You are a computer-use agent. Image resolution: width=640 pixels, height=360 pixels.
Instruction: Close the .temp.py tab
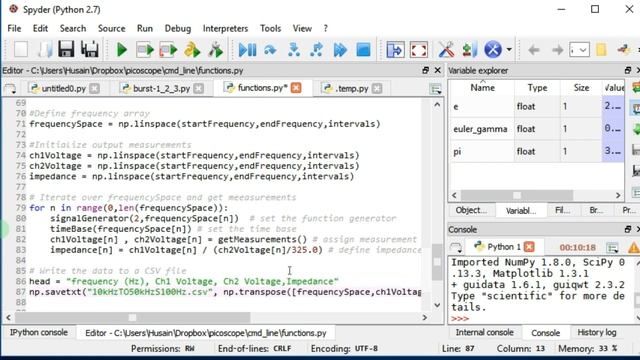click(x=377, y=89)
